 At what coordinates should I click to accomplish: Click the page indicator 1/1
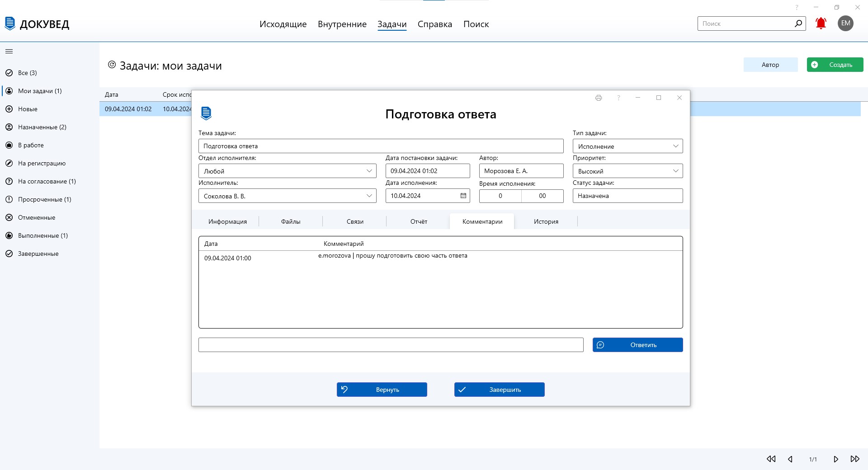coord(813,459)
